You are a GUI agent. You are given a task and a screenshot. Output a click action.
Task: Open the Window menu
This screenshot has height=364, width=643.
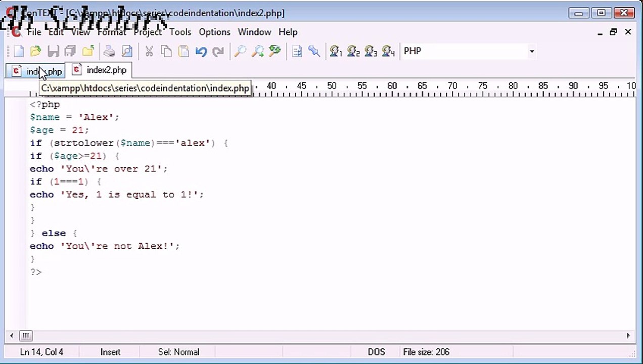click(x=254, y=32)
